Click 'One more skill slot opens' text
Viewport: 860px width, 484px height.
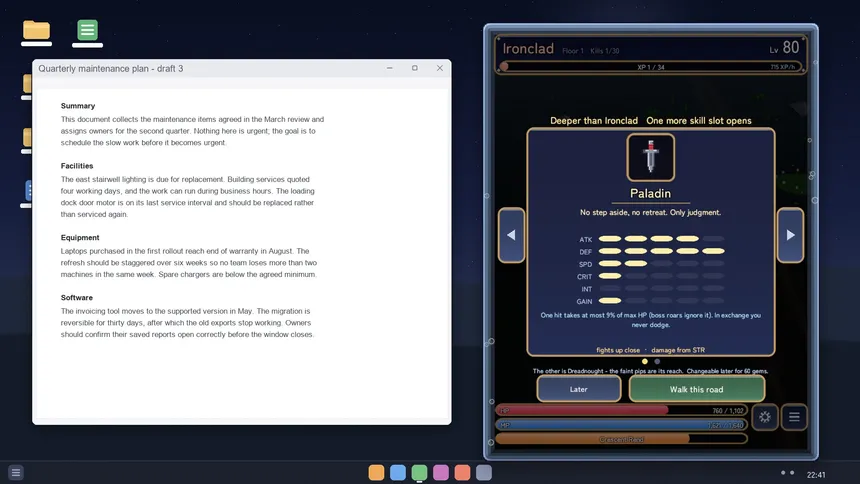(x=699, y=121)
